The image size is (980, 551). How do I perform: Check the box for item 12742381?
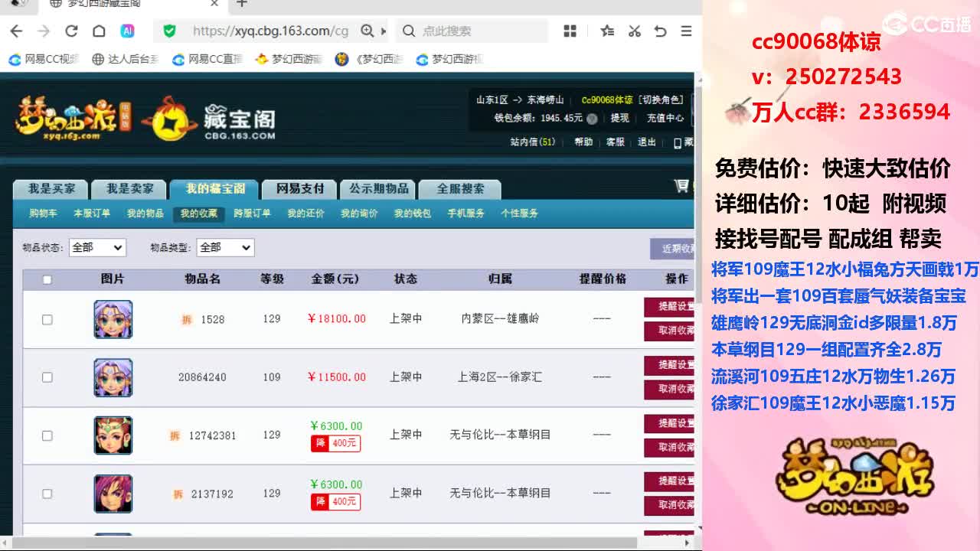point(47,435)
